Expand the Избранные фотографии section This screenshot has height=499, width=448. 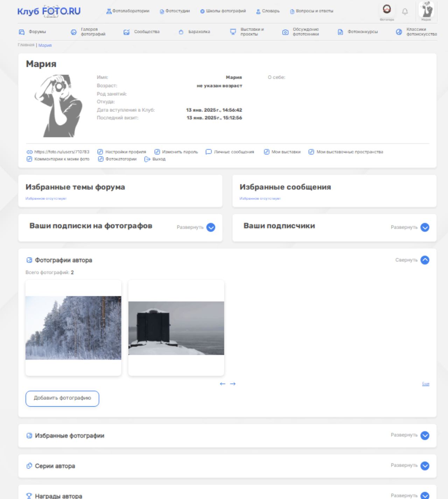point(425,435)
